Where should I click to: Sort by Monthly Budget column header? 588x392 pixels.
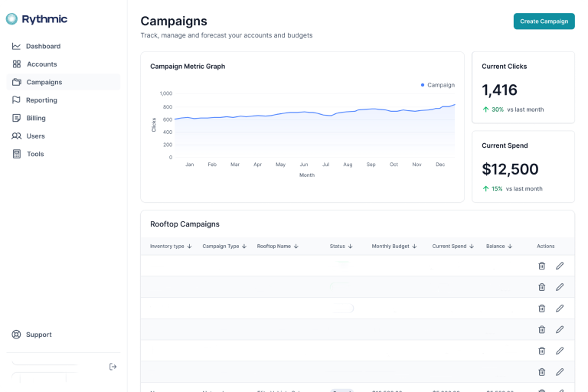[x=395, y=247]
